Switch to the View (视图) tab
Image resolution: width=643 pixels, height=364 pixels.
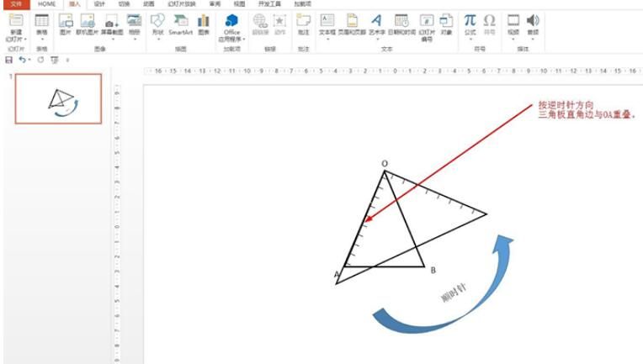(239, 4)
